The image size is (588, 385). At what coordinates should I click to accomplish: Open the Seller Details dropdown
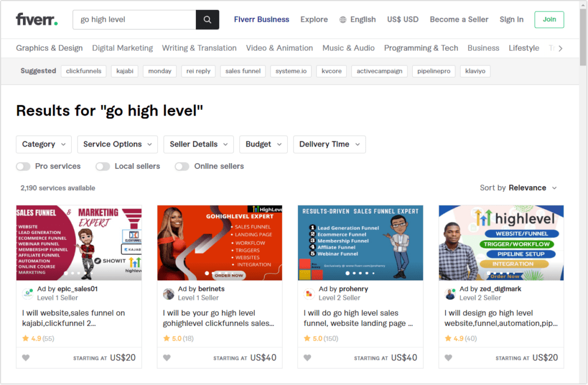coord(199,144)
